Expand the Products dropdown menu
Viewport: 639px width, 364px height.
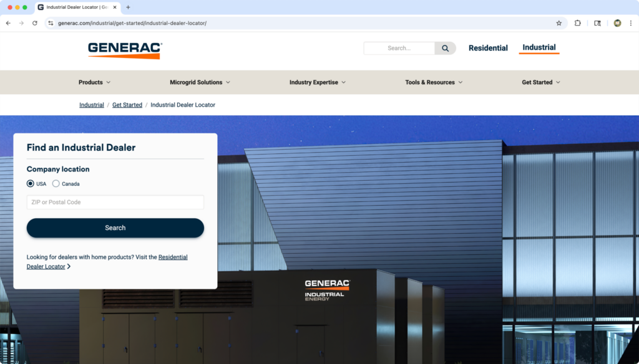pos(94,82)
